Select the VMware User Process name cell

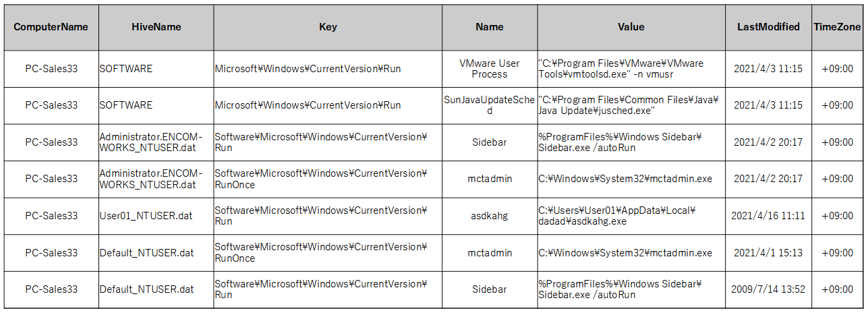pyautogui.click(x=490, y=69)
